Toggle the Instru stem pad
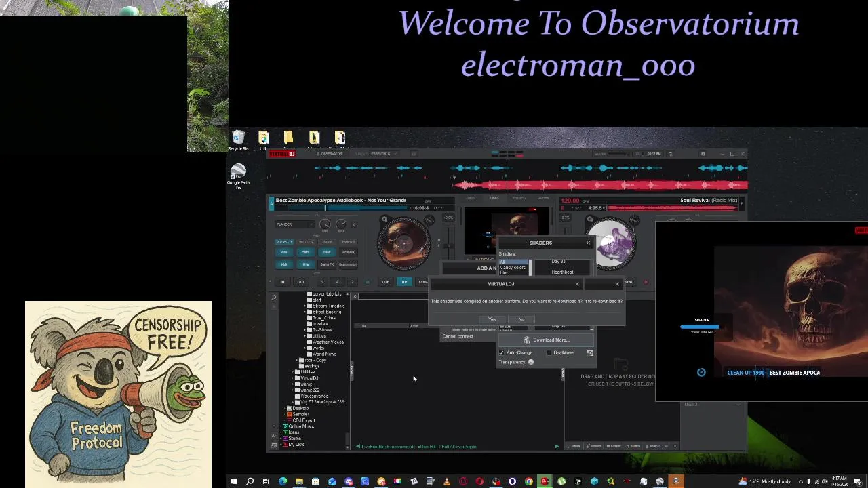Image resolution: width=868 pixels, height=488 pixels. (306, 252)
